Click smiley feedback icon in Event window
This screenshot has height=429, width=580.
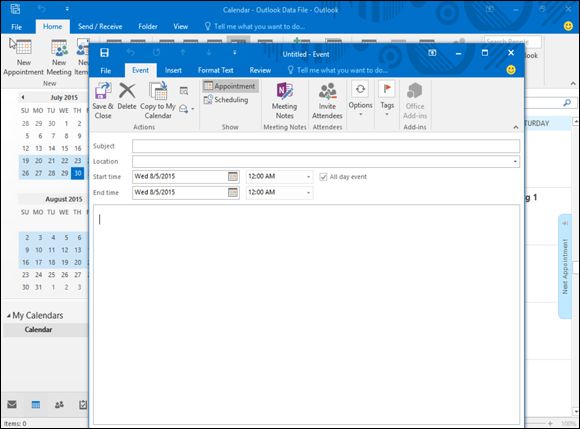pos(511,70)
